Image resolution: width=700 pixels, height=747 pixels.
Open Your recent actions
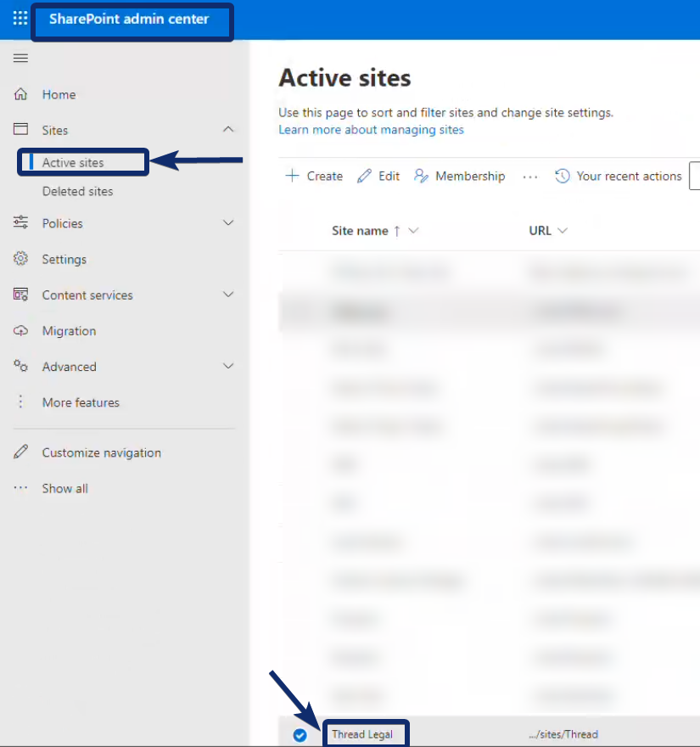tap(629, 177)
